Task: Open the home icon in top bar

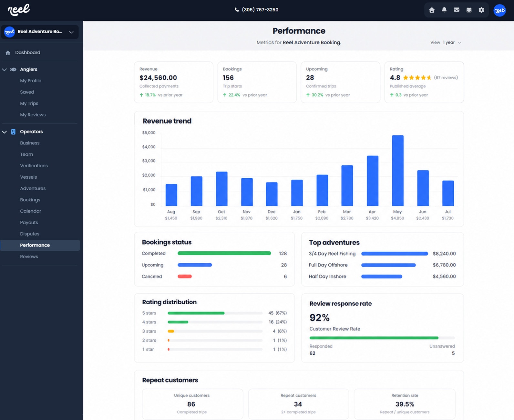Action: (x=432, y=10)
